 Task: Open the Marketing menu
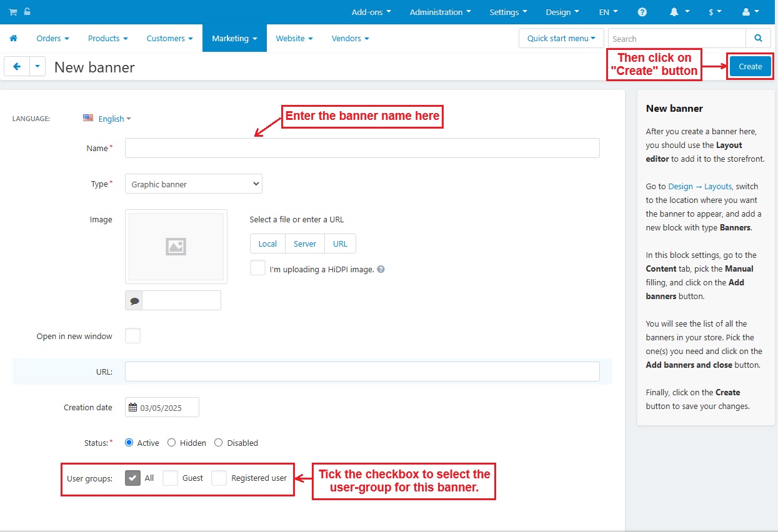(234, 39)
